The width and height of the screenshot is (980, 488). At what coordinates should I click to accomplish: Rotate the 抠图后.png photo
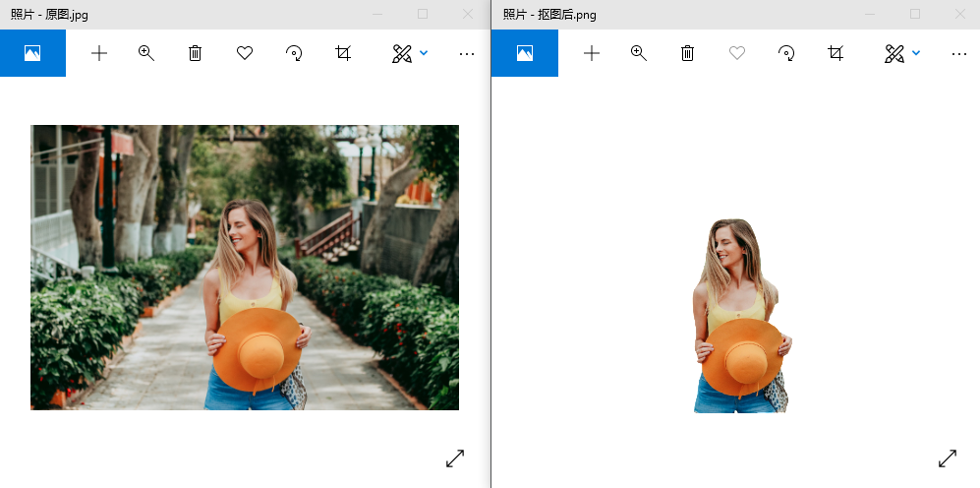(786, 53)
